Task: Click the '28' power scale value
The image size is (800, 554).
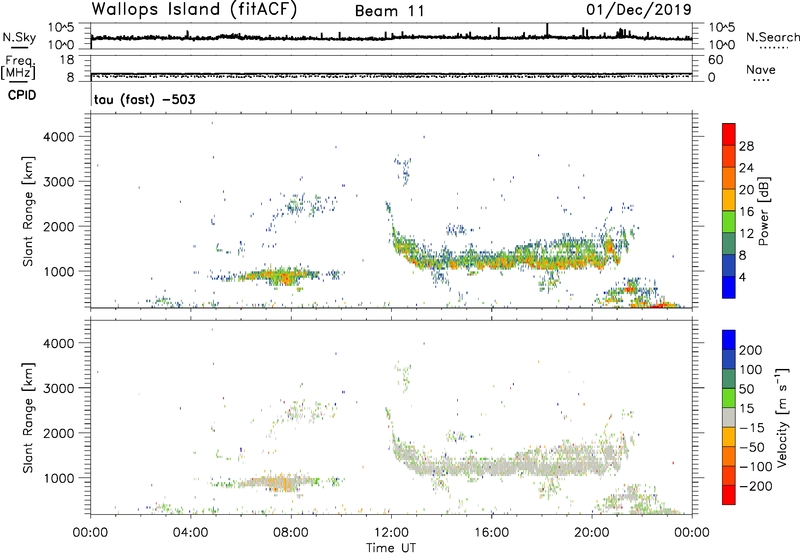Action: click(x=746, y=146)
